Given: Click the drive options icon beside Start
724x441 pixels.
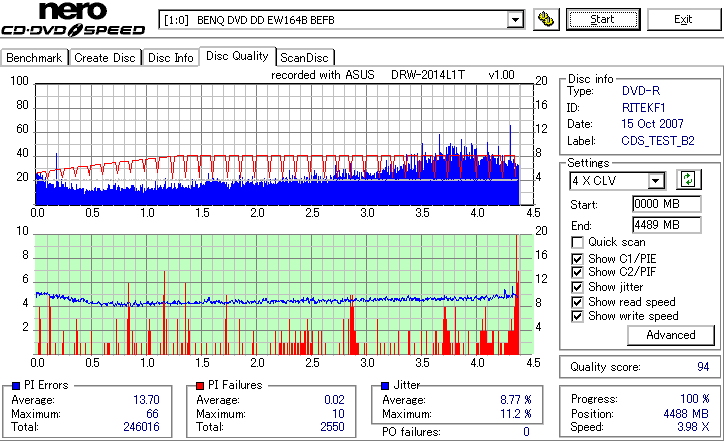Looking at the screenshot, I should pos(546,19).
